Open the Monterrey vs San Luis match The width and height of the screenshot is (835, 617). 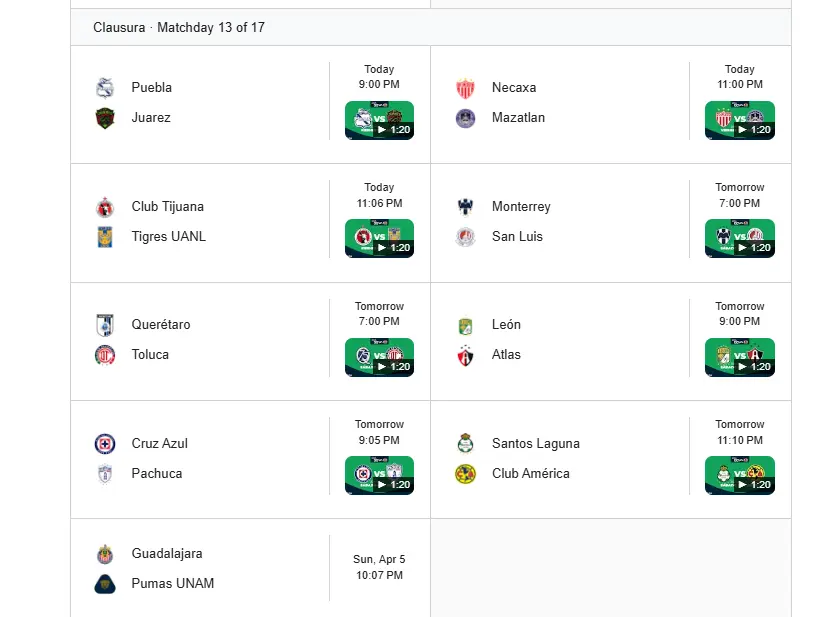click(x=570, y=222)
